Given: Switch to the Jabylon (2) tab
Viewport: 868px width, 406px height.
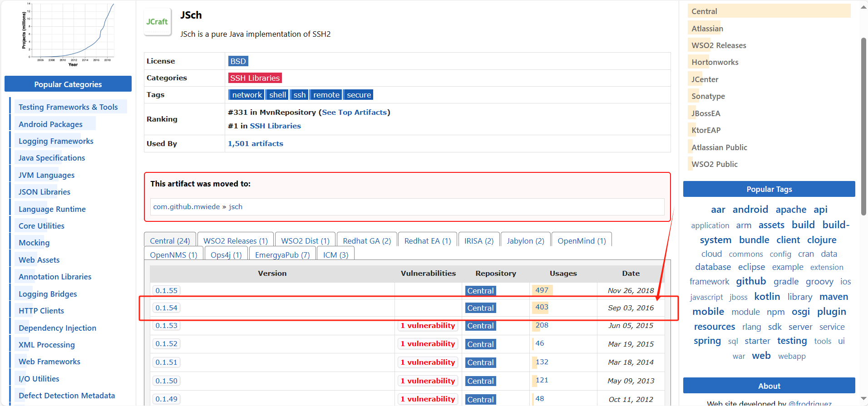Looking at the screenshot, I should coord(526,240).
